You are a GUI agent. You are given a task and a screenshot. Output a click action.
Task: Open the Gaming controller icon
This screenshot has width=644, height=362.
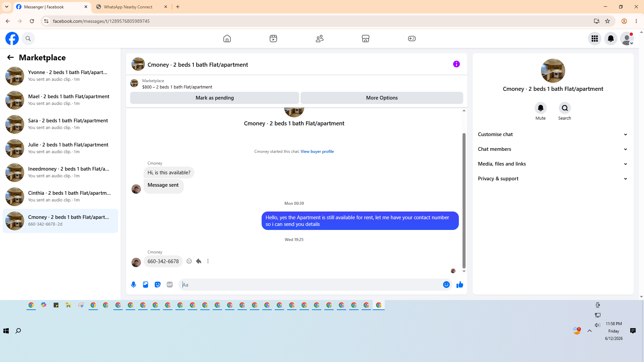click(412, 39)
